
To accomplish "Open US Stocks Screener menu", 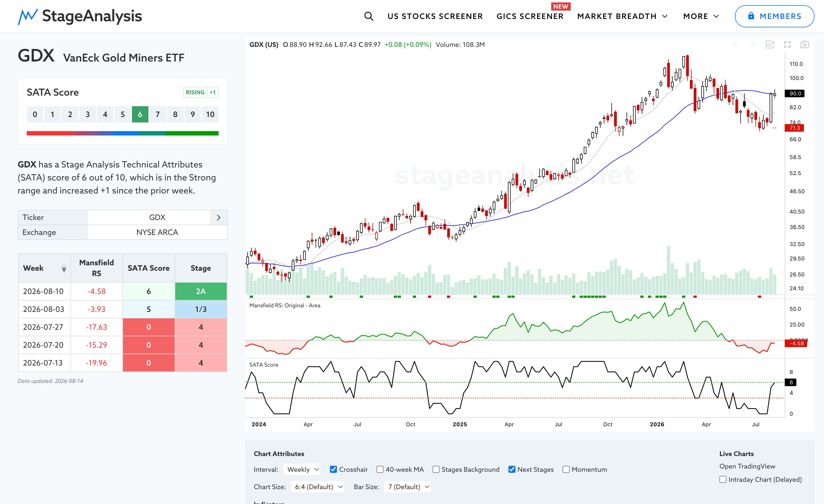I will 435,16.
